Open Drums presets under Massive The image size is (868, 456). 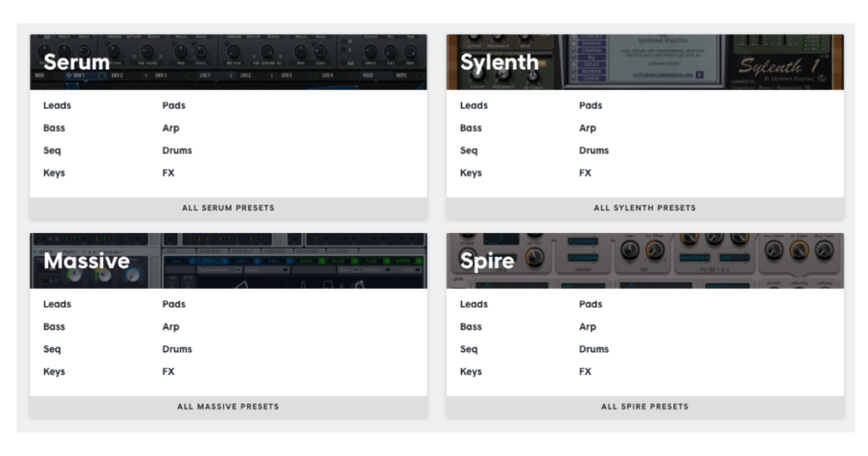coord(177,349)
